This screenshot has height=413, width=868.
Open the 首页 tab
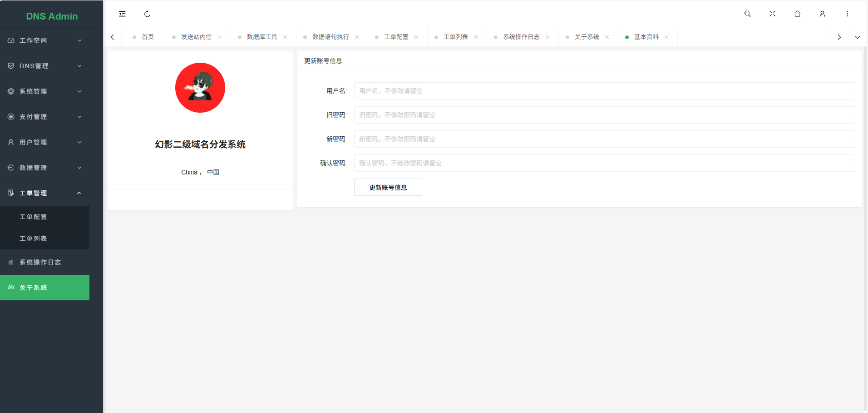pyautogui.click(x=148, y=37)
